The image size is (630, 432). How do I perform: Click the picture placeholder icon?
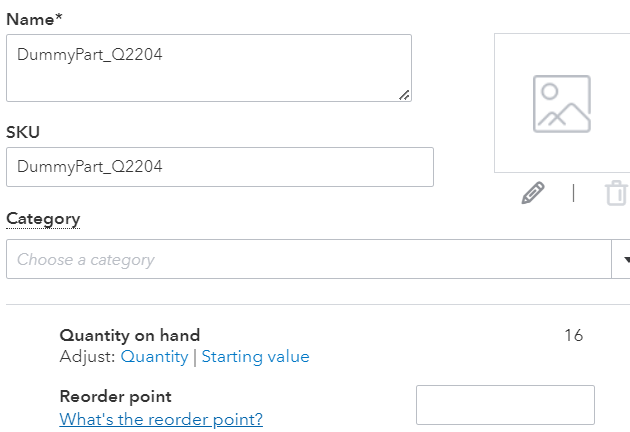[x=561, y=104]
